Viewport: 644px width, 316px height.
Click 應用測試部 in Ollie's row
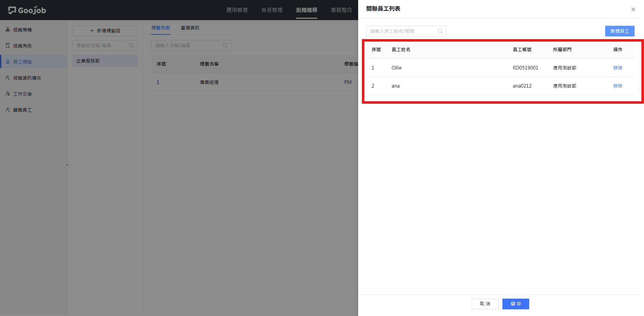(565, 68)
